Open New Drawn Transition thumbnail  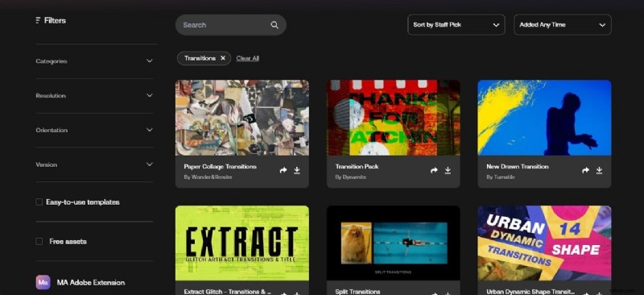[x=545, y=118]
